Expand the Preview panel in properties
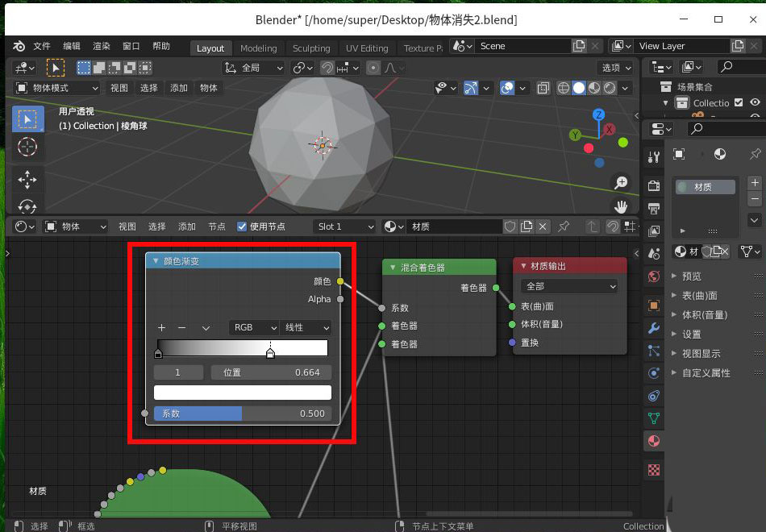766x532 pixels. (692, 276)
